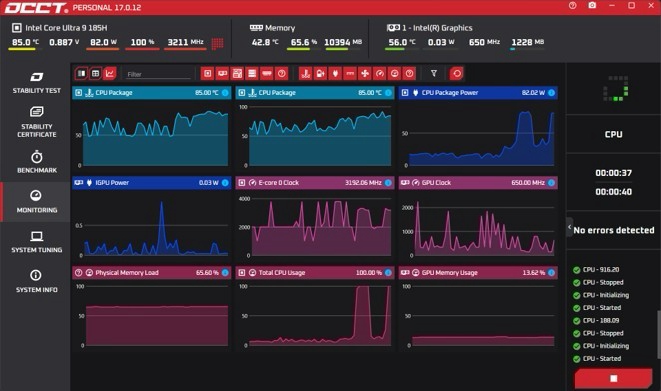Click the E-core 0 Clock graph title
This screenshot has height=391, width=661.
tap(279, 183)
